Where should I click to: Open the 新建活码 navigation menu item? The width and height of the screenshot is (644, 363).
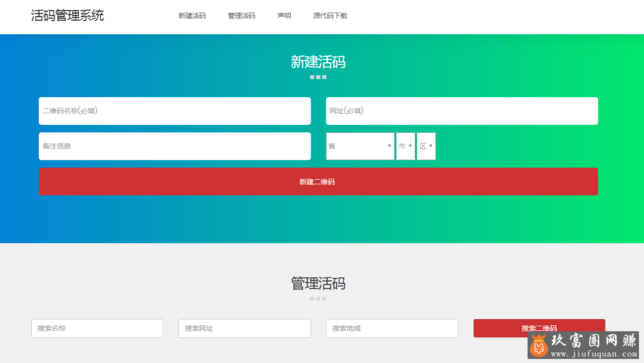pos(192,16)
